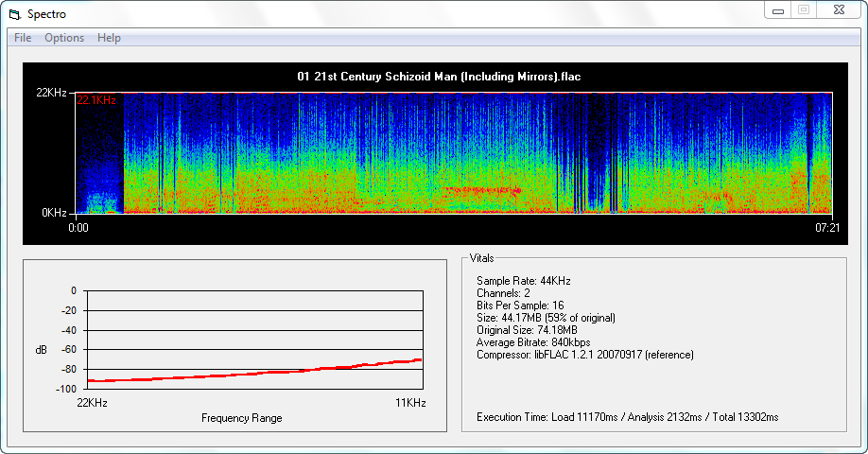Image resolution: width=868 pixels, height=454 pixels.
Task: Click the Spectro app icon in title bar
Action: 14,14
